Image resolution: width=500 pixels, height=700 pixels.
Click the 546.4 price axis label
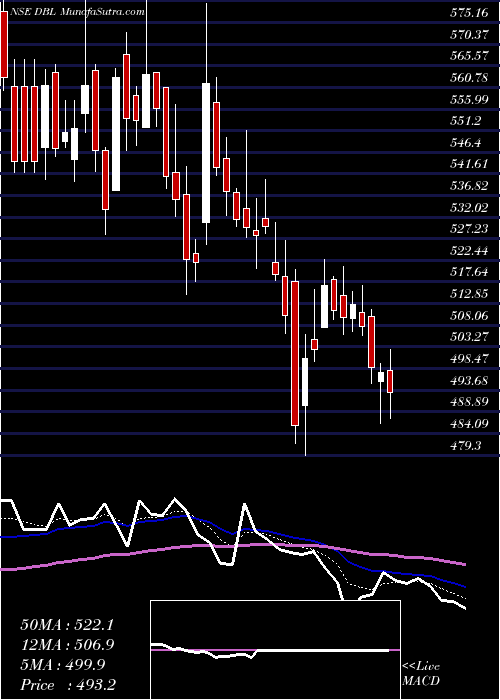point(466,143)
